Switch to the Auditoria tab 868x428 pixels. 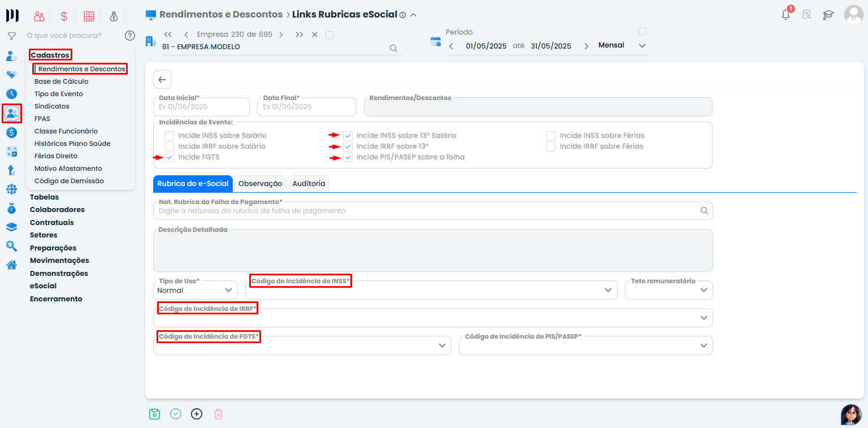[309, 184]
